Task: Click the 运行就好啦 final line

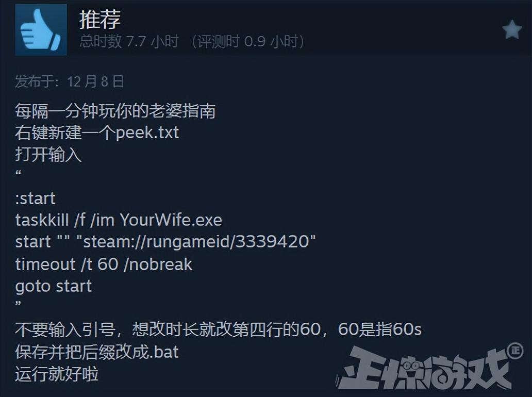Action: [57, 374]
